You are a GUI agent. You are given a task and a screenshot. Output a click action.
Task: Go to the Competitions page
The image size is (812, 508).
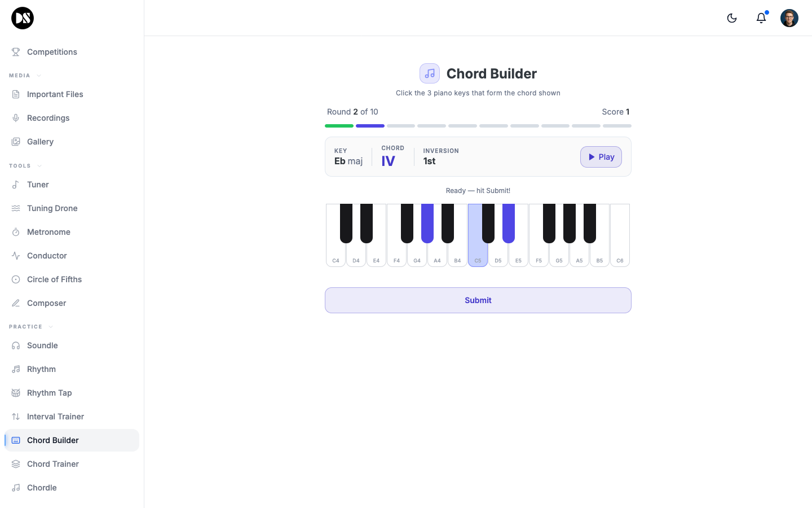coord(52,51)
